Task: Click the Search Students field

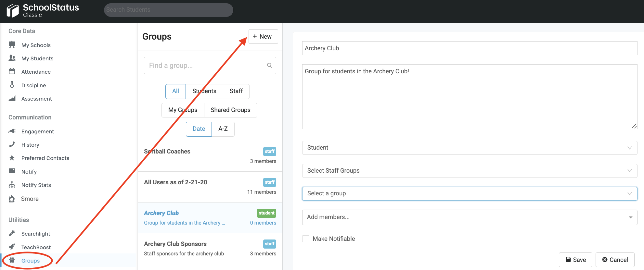Action: click(x=168, y=10)
